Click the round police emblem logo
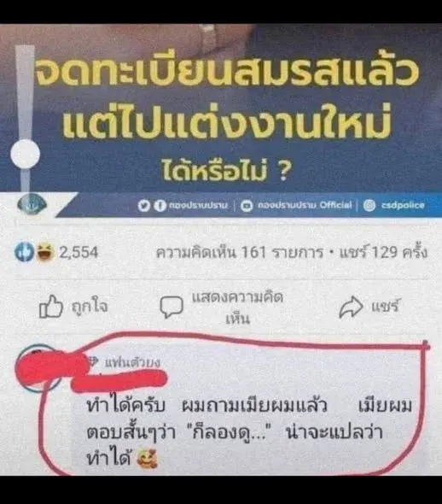Image resolution: width=442 pixels, height=504 pixels. [32, 204]
